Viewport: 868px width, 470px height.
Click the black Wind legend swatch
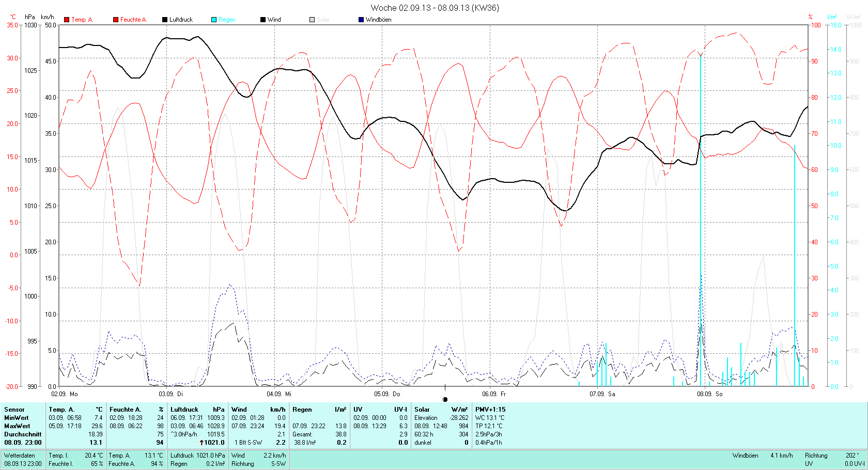(263, 20)
